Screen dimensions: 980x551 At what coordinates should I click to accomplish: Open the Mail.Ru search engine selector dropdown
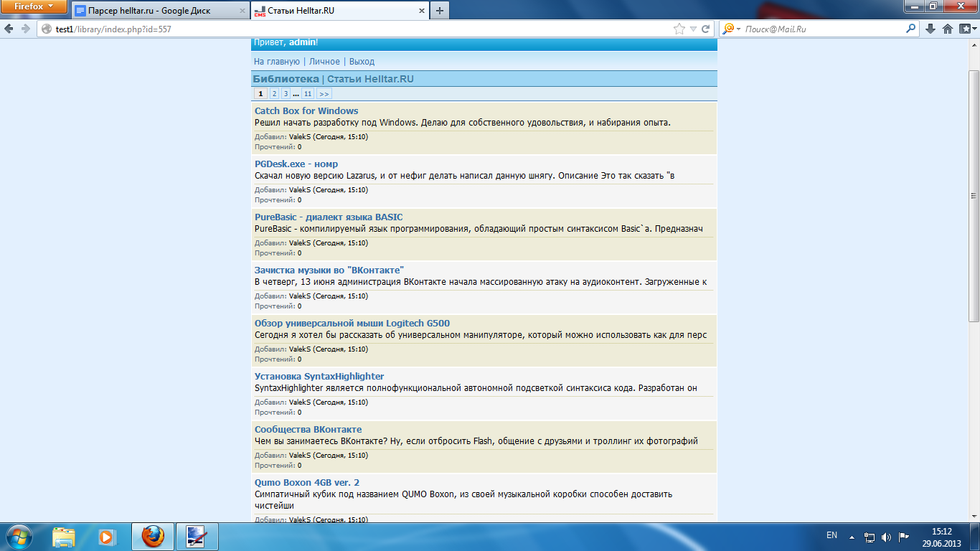738,29
